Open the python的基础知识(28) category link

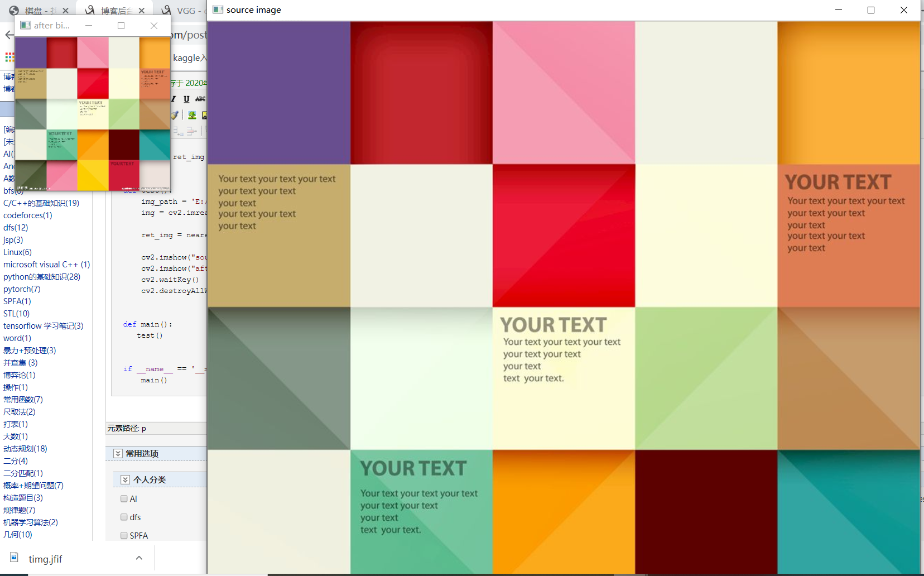coord(42,277)
